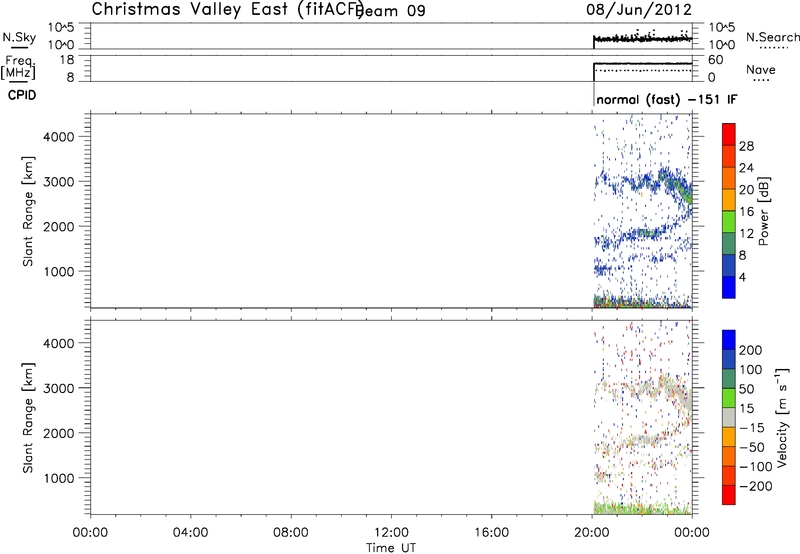Click the power scatter band near 1800 km
This screenshot has width=800, height=554.
(x=644, y=234)
